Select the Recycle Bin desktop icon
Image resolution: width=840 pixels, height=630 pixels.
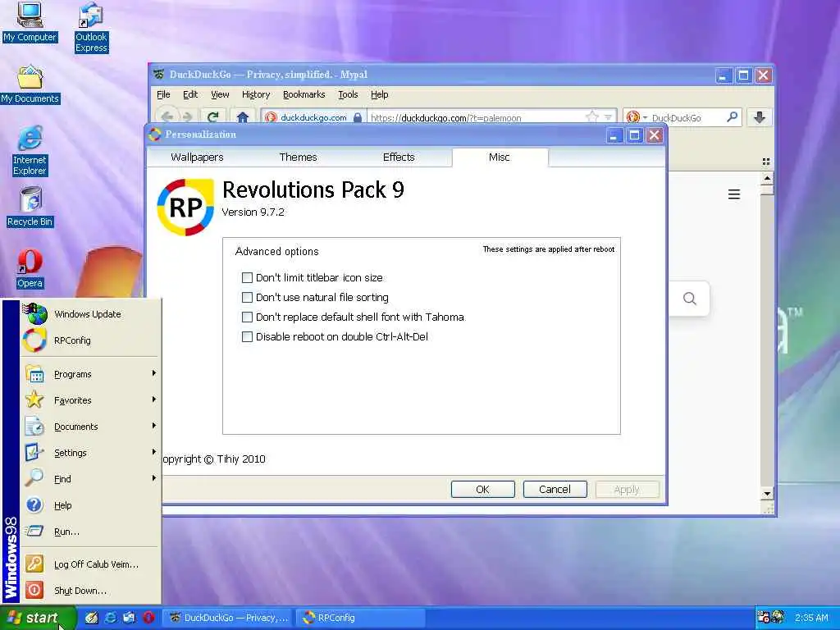(x=30, y=208)
